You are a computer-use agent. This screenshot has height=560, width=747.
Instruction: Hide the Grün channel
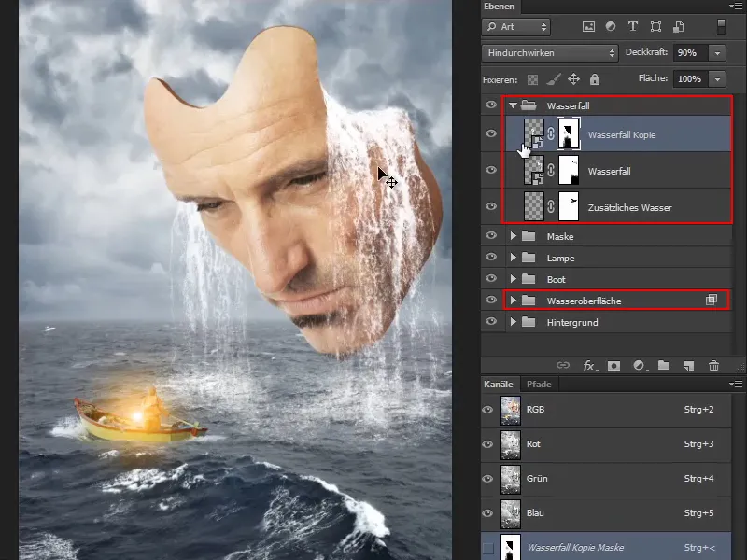(x=487, y=479)
